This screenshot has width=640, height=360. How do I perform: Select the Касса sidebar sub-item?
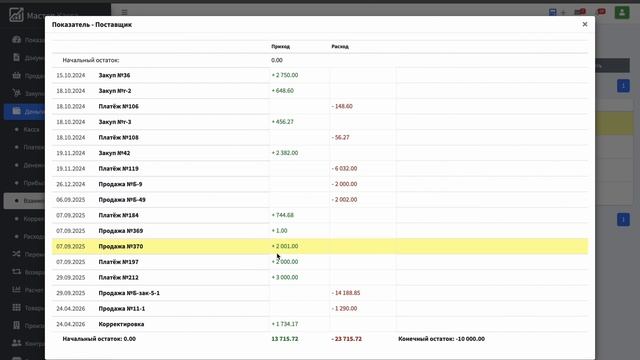(x=31, y=129)
